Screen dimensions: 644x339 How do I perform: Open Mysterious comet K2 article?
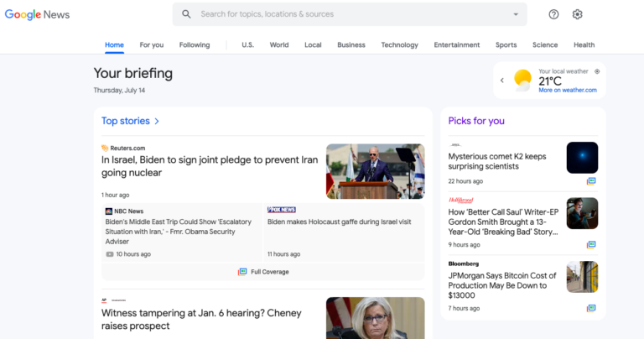(497, 161)
